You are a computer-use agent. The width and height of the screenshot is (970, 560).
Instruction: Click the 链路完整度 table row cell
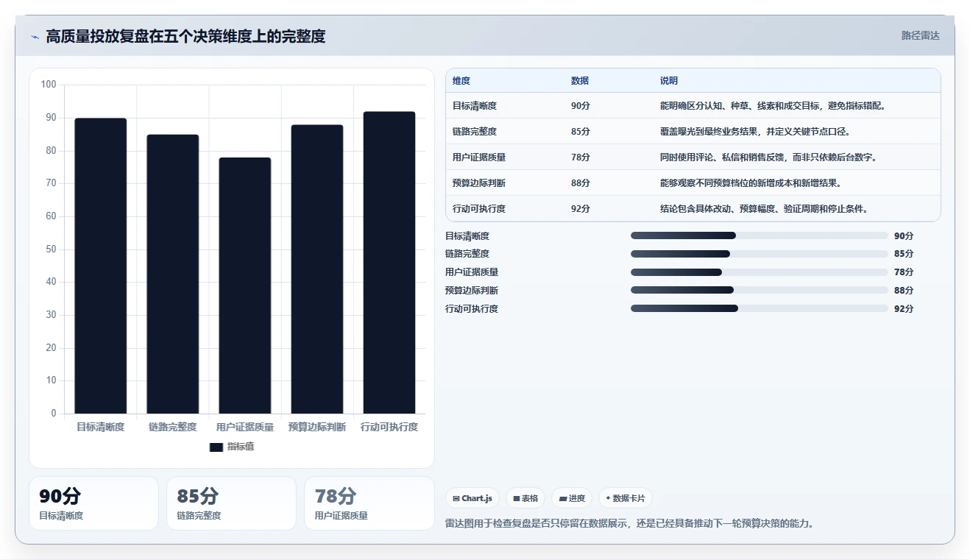point(475,132)
